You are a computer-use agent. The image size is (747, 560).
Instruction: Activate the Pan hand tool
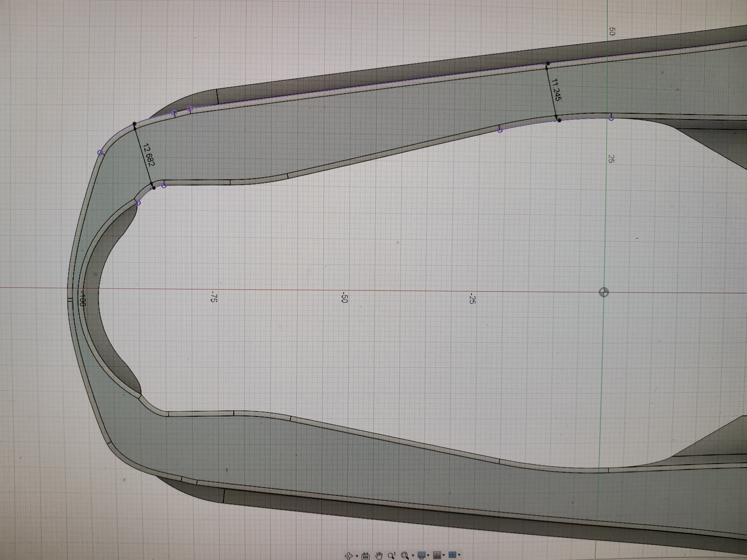pos(379,556)
